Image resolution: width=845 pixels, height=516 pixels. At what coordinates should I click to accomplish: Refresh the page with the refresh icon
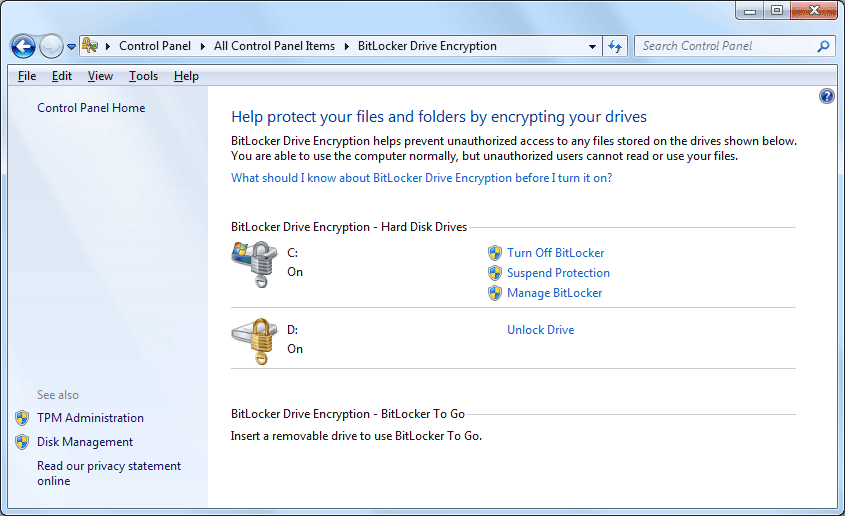coord(615,46)
